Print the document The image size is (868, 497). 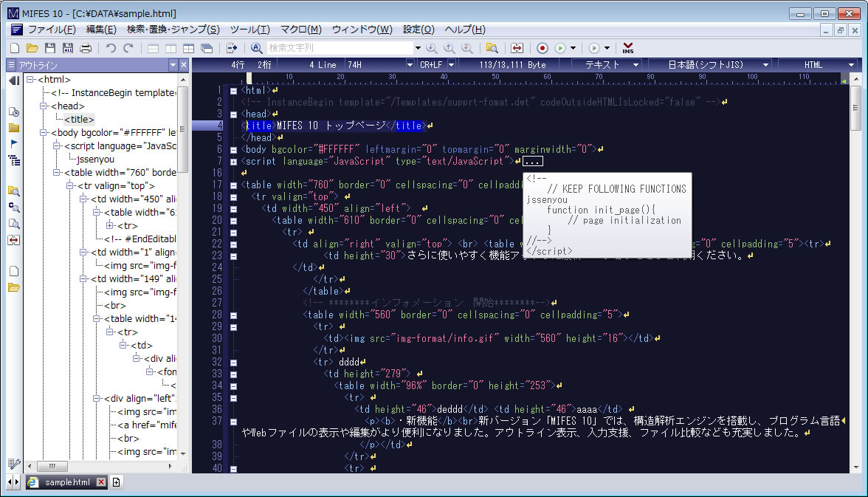(x=86, y=48)
